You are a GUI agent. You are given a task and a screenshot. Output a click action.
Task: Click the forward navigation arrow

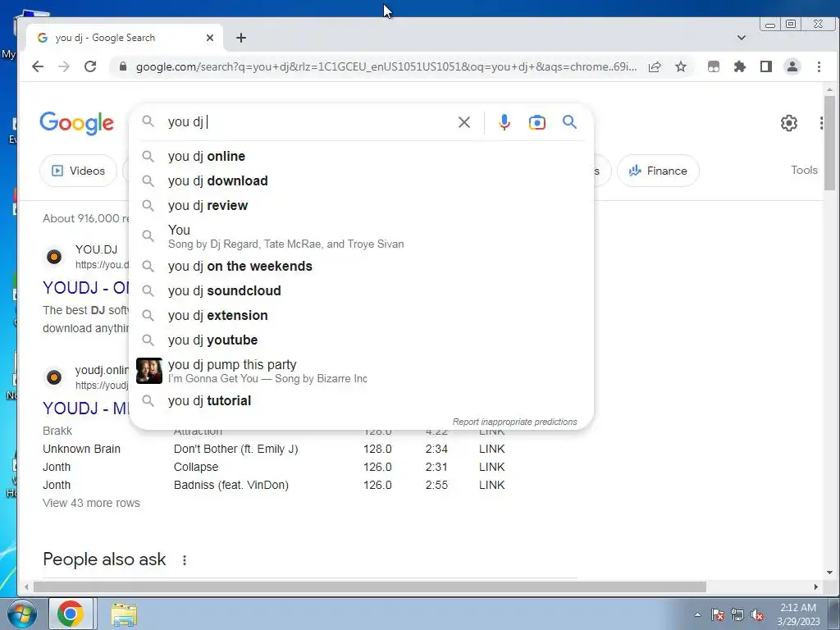[x=64, y=66]
